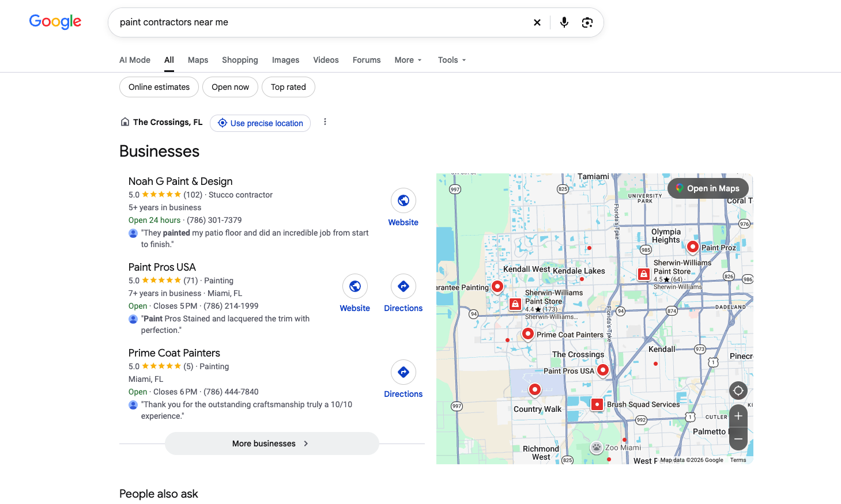841x504 pixels.
Task: Get directions to Prime Coat Painters
Action: [x=403, y=372]
